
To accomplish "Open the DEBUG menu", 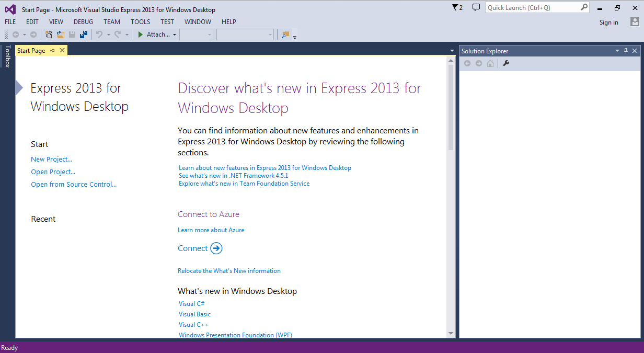I will pyautogui.click(x=84, y=22).
